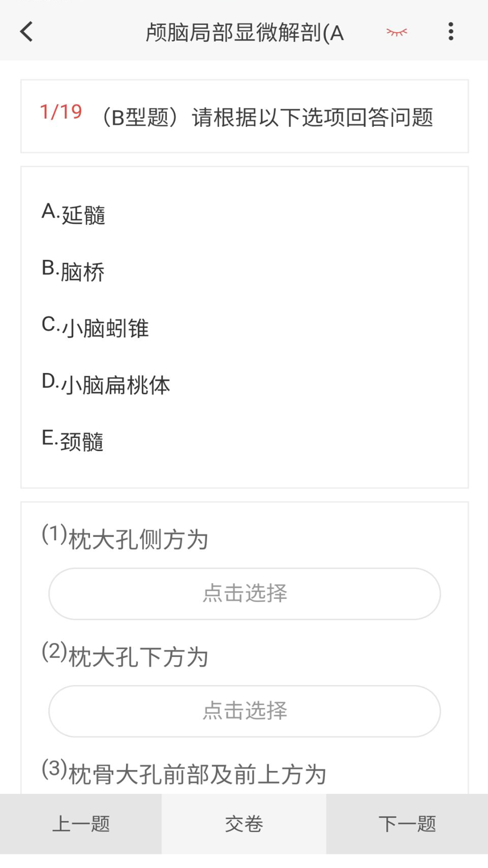The width and height of the screenshot is (488, 868).
Task: Open the answer picker for question (2)
Action: click(x=244, y=711)
